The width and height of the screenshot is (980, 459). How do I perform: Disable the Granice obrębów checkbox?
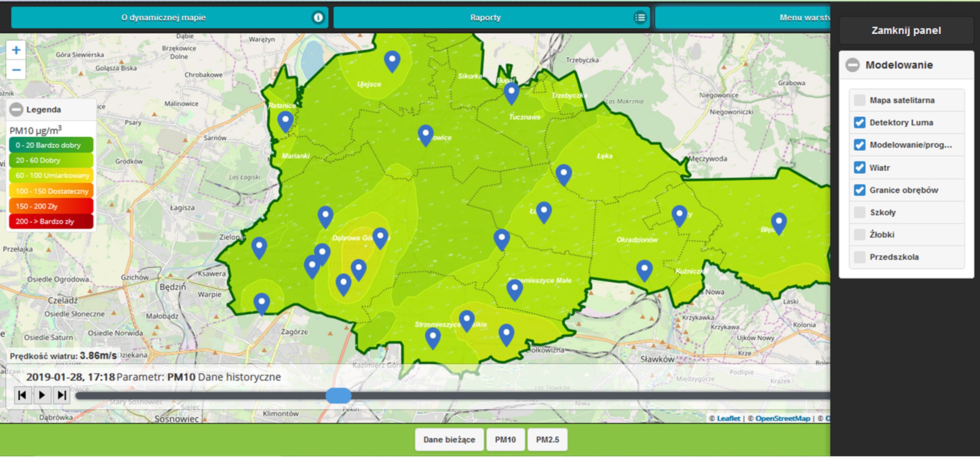click(859, 190)
